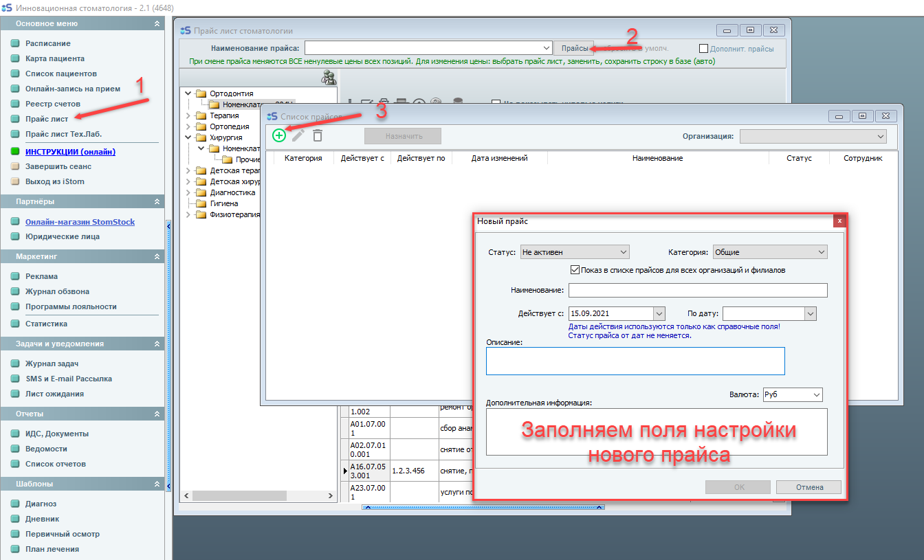Click the pencil edit price icon

tap(298, 135)
